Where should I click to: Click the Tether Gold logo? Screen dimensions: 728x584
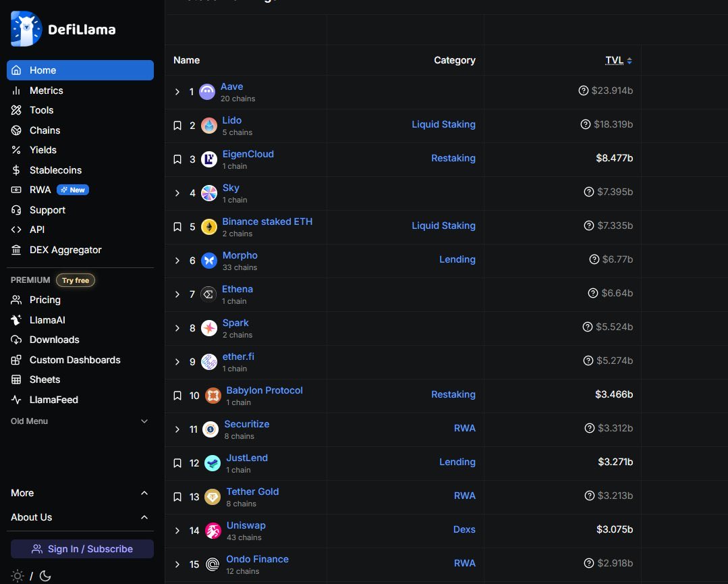point(213,497)
